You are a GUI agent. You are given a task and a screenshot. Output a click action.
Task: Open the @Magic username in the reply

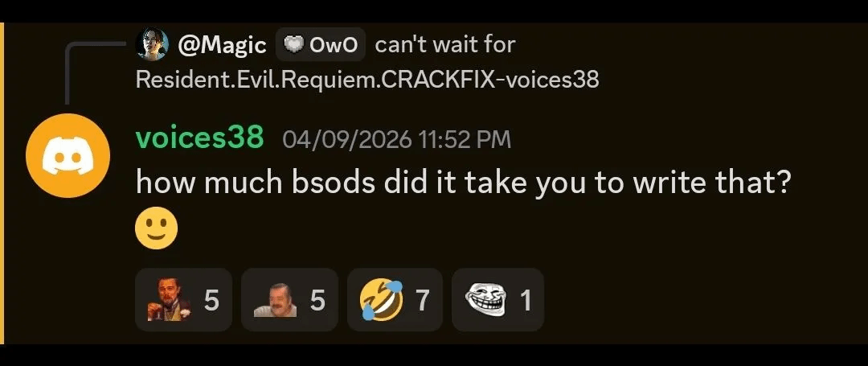tap(222, 45)
